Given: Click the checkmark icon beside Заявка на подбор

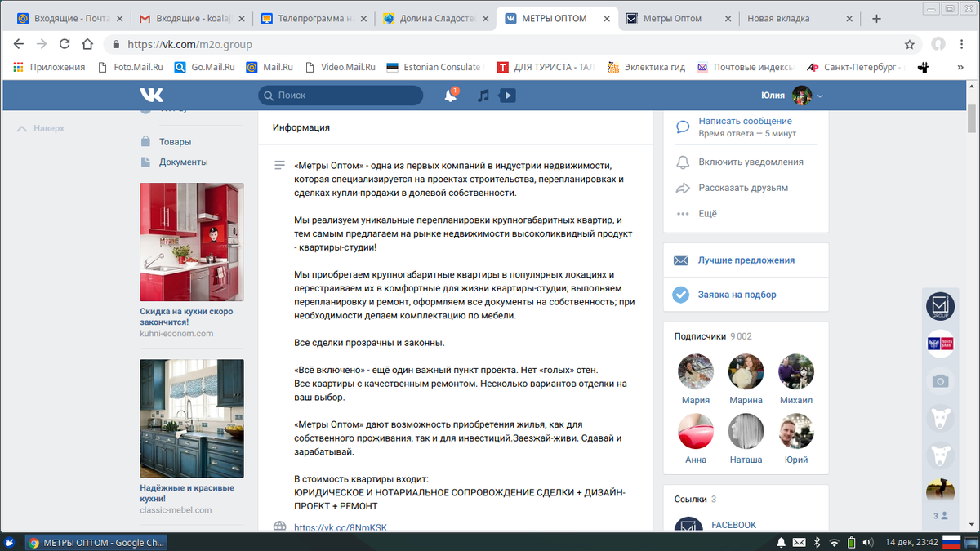Looking at the screenshot, I should coord(681,295).
